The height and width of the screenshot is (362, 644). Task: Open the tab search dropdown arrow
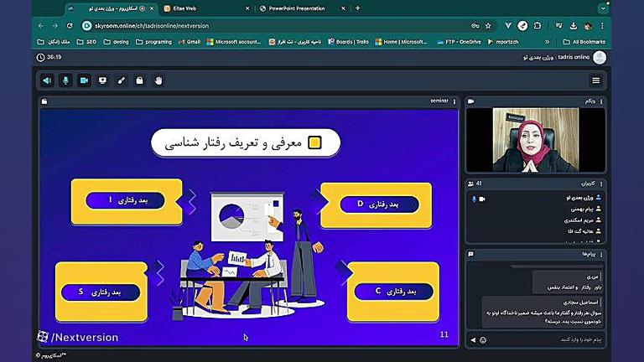603,8
